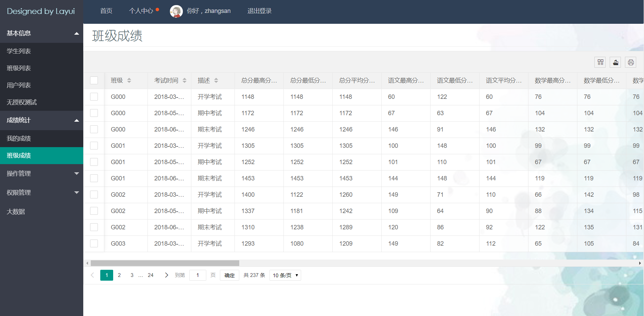The height and width of the screenshot is (316, 644).
Task: Check the row G001 开学考试 checkbox
Action: [x=94, y=146]
